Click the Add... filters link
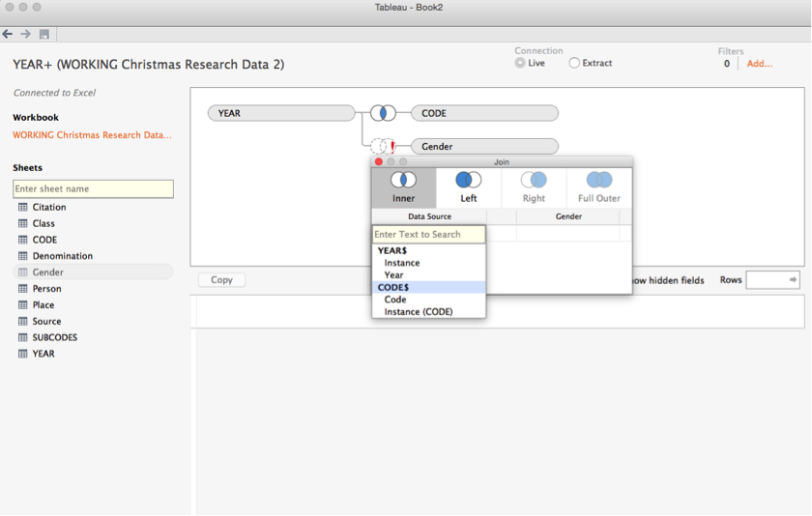The width and height of the screenshot is (812, 516). 760,64
